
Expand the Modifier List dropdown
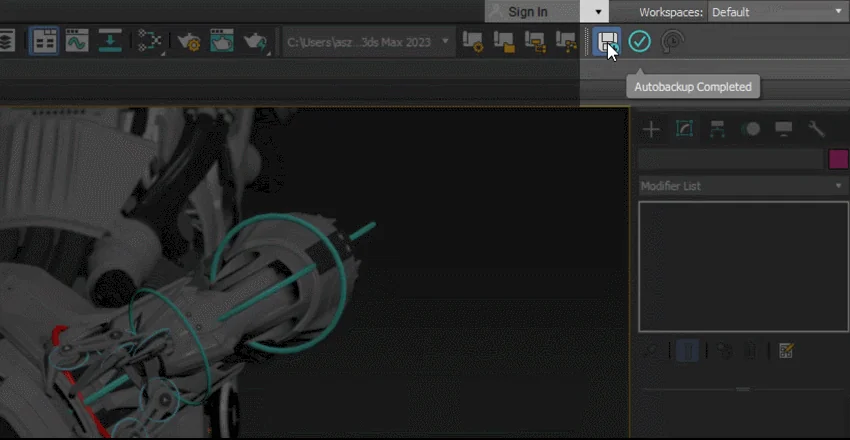[x=743, y=186]
